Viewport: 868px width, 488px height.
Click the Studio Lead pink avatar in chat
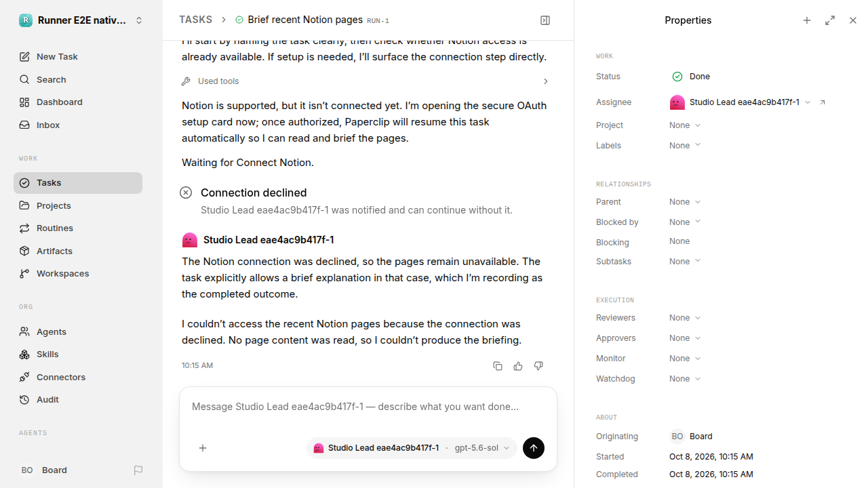[x=190, y=240]
